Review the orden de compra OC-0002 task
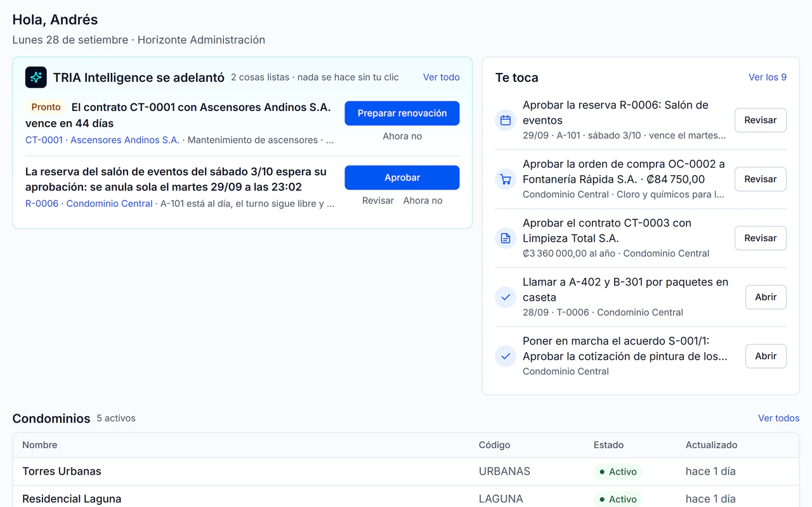The image size is (812, 507). pos(761,179)
